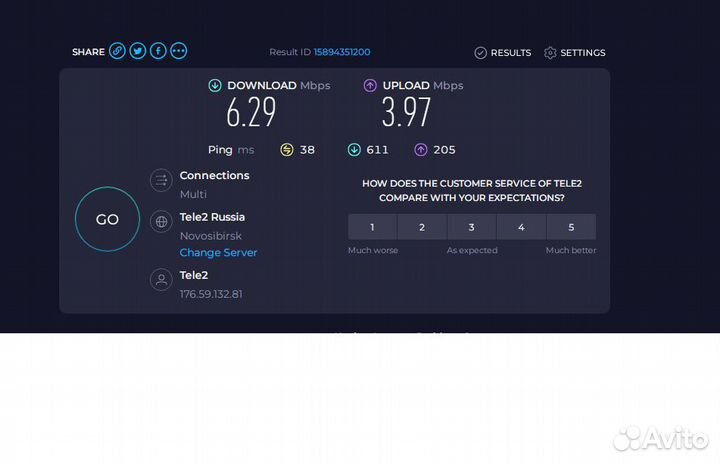Rate customer service 5 Much better
Viewport: 720px width, 464px height.
coord(571,227)
